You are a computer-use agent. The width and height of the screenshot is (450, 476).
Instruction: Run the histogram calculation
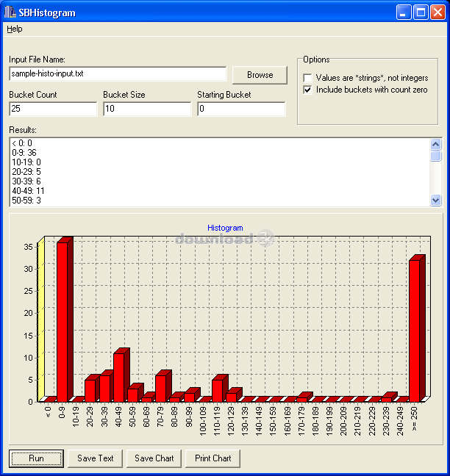coord(36,458)
